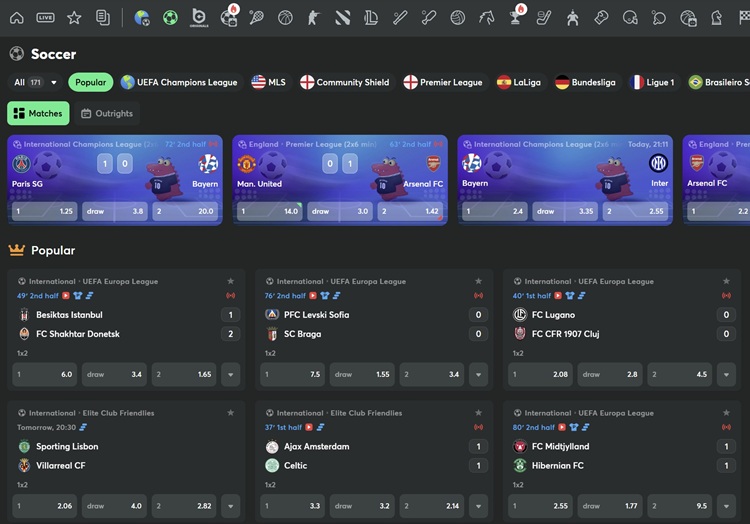Choose the Popular filter chip
750x524 pixels.
pyautogui.click(x=90, y=82)
